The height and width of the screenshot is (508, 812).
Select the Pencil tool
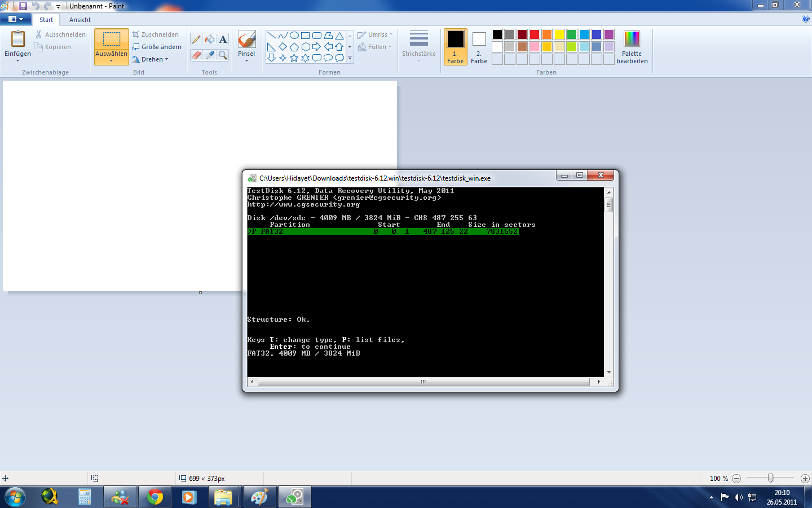[x=196, y=39]
